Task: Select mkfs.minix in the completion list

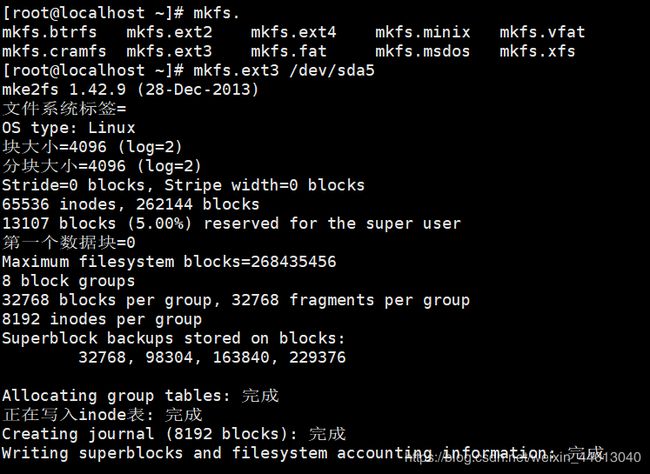Action: click(423, 32)
